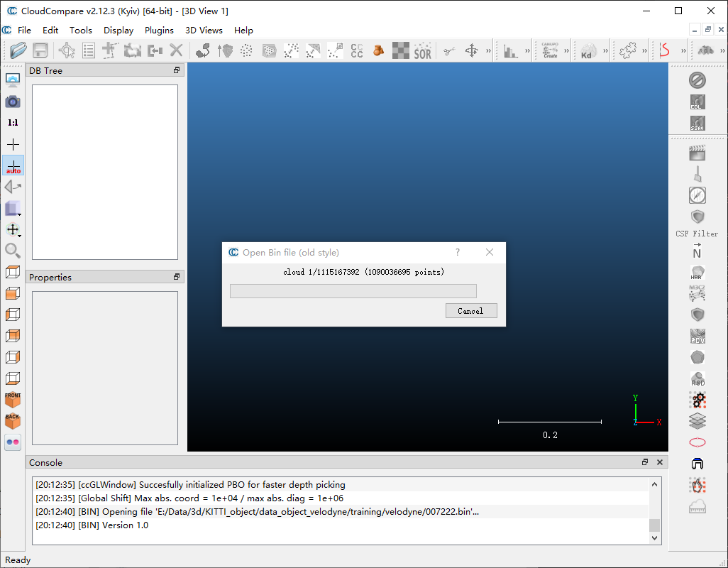Click the SOR filter icon
728x568 pixels.
coord(422,50)
